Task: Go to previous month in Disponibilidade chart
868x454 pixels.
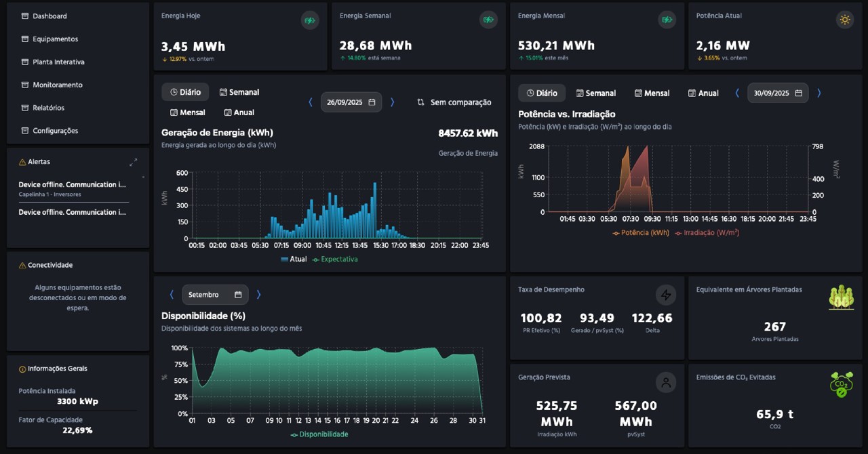Action: pyautogui.click(x=172, y=295)
